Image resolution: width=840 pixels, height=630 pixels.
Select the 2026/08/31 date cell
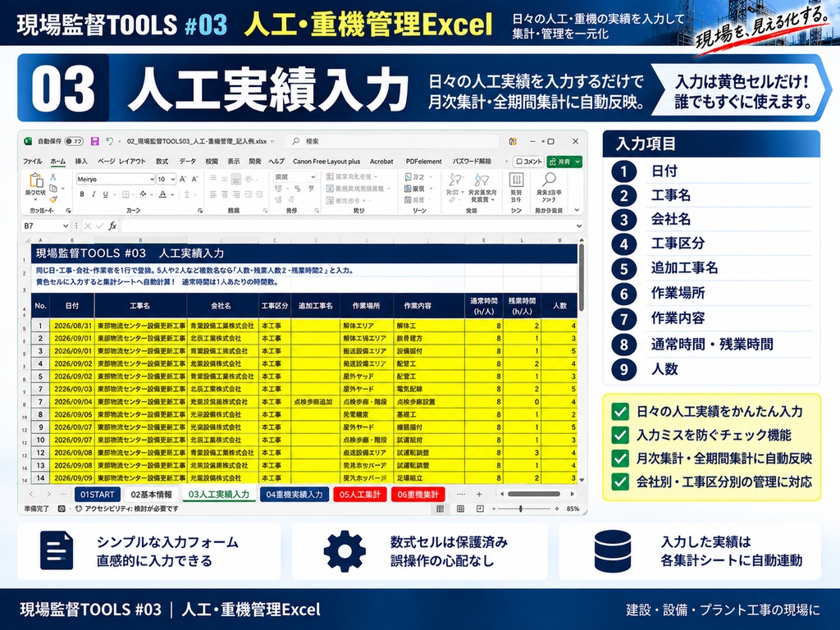coord(72,325)
